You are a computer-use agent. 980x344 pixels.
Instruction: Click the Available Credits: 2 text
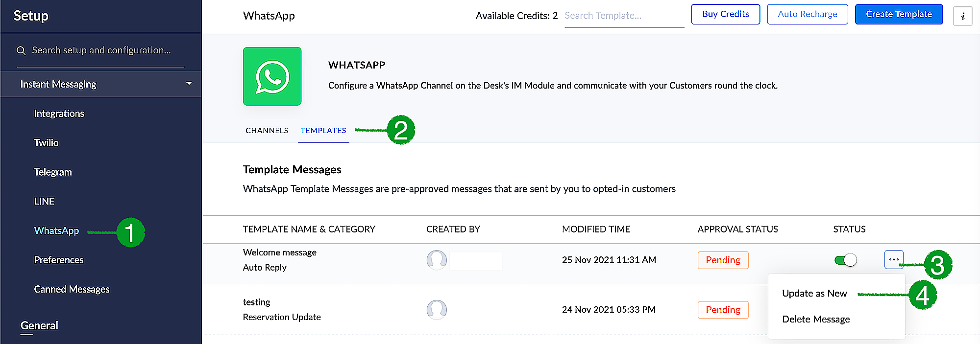(516, 16)
